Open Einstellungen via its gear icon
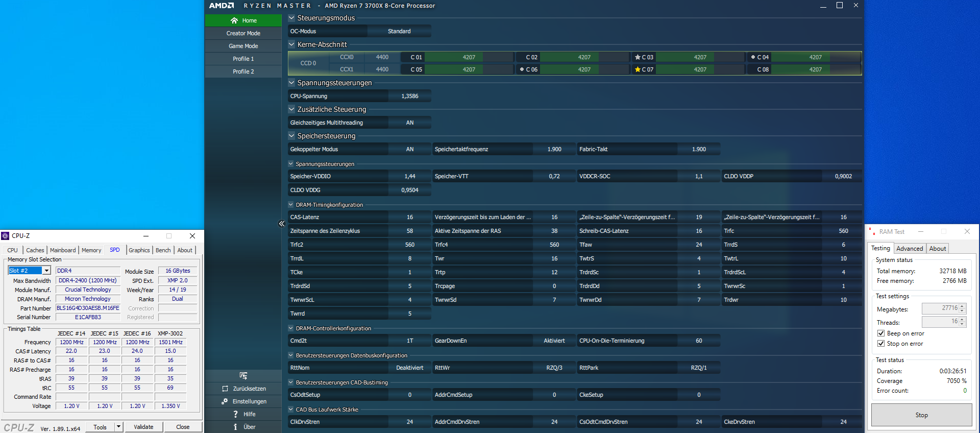Viewport: 980px width, 433px height. click(x=225, y=401)
